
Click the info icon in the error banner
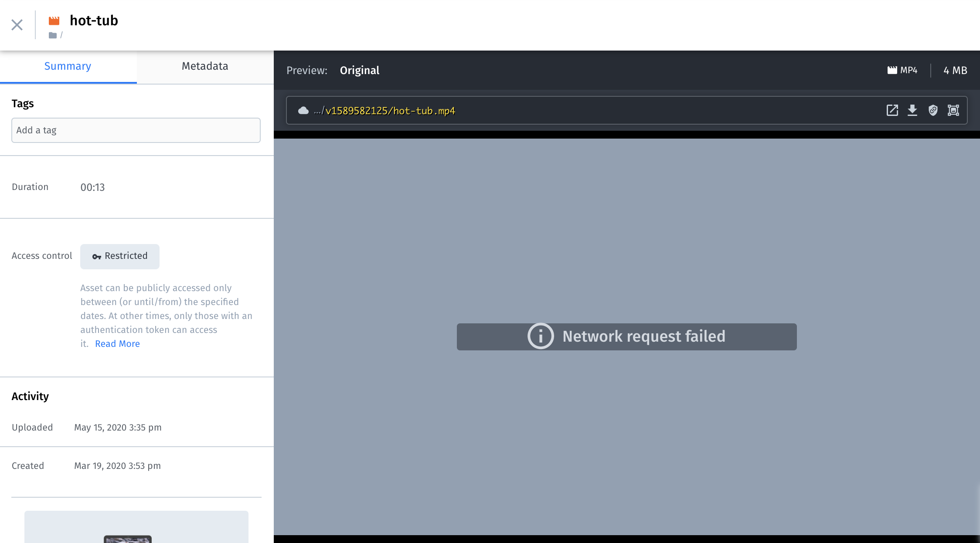point(540,336)
